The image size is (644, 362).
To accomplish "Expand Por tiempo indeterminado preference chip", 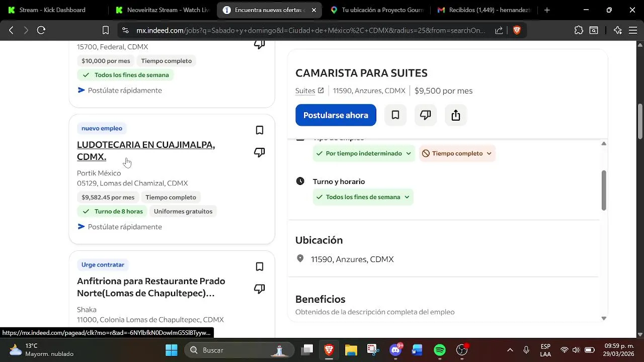I will click(363, 153).
